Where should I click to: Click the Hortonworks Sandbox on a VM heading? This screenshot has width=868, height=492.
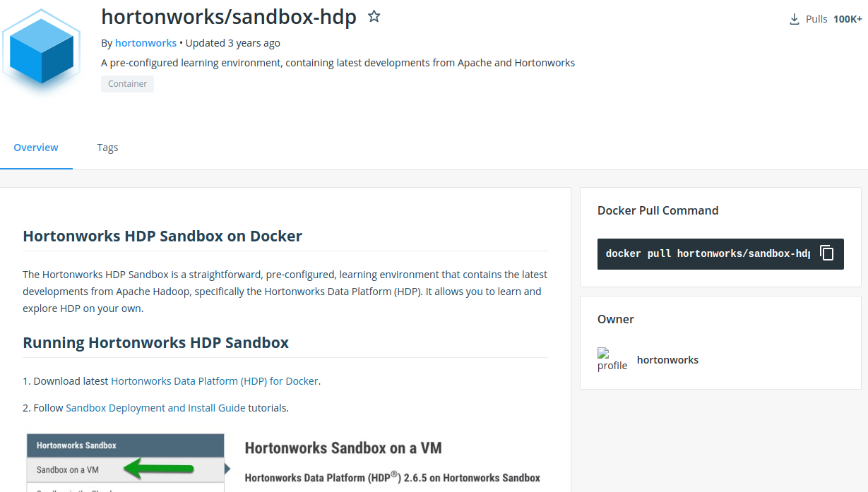343,448
